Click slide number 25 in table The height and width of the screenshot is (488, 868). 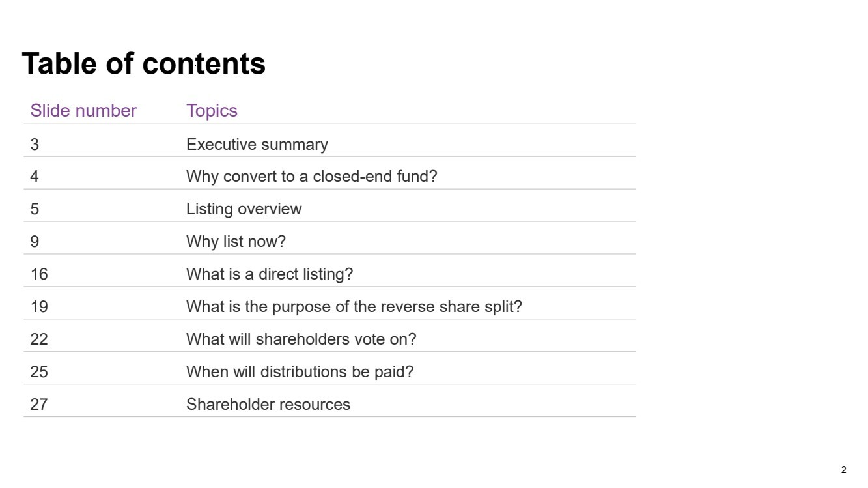tap(39, 372)
